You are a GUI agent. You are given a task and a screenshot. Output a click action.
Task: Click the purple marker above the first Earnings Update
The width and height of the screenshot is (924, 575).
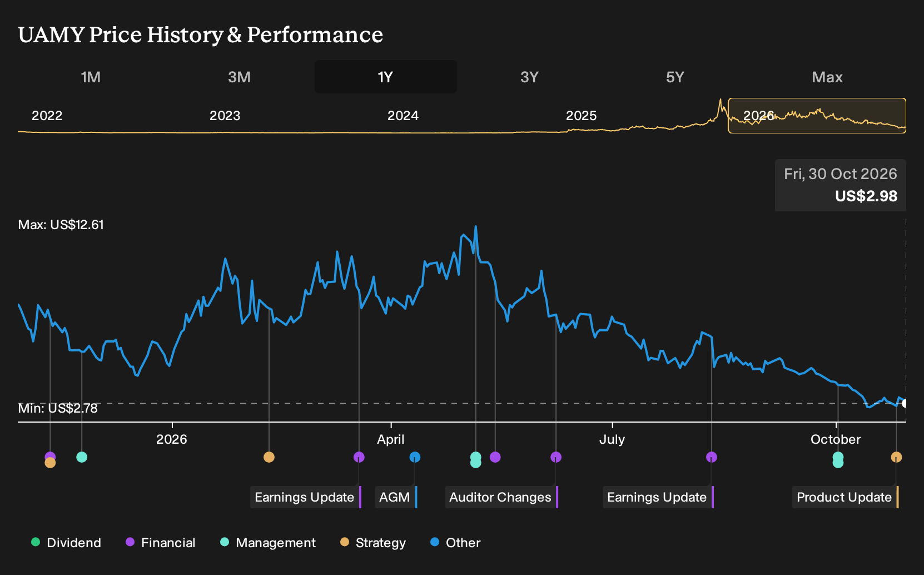[359, 457]
